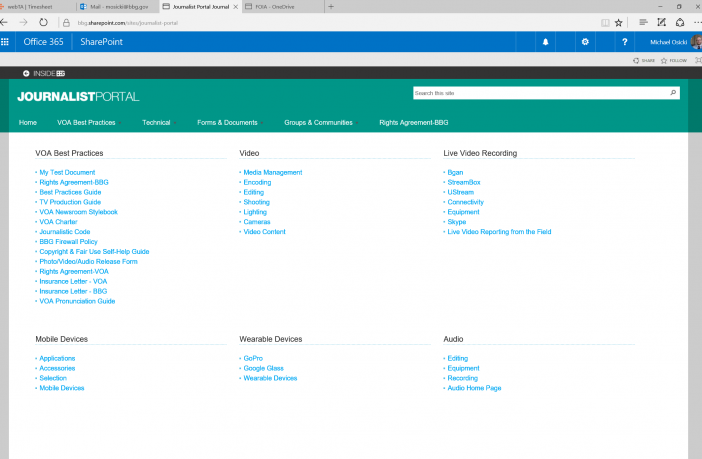Follow this SharePoint site
Screen dimensions: 702x459
click(674, 60)
